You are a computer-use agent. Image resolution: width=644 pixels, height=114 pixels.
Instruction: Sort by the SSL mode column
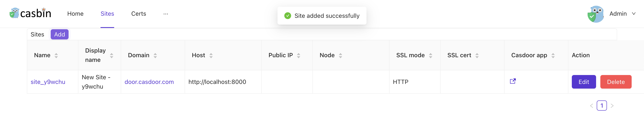click(430, 56)
